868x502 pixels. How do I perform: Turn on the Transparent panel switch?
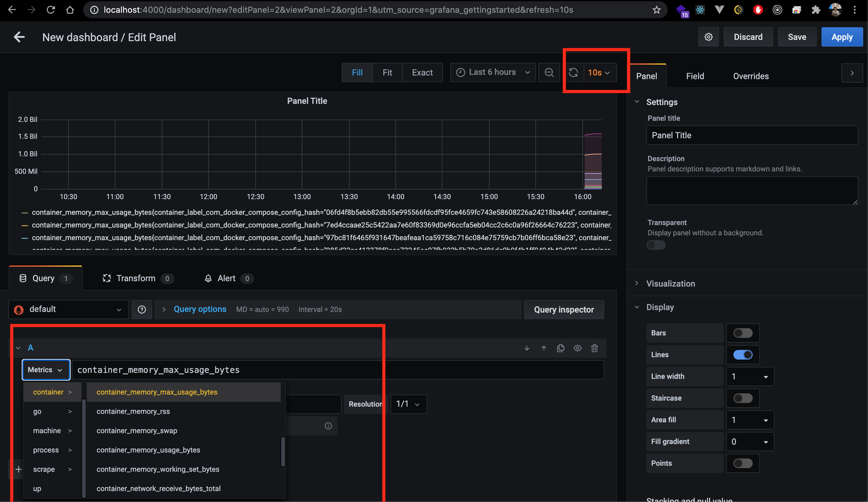(x=656, y=245)
